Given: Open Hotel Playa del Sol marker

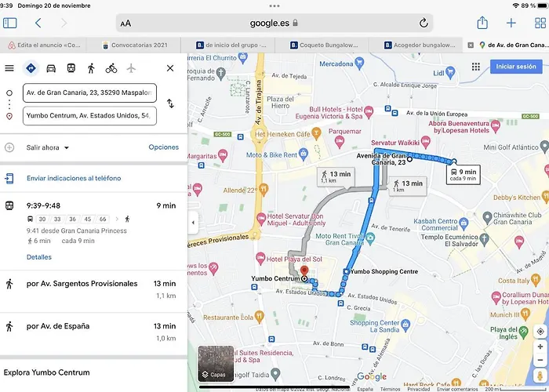Looking at the screenshot, I should (260, 259).
